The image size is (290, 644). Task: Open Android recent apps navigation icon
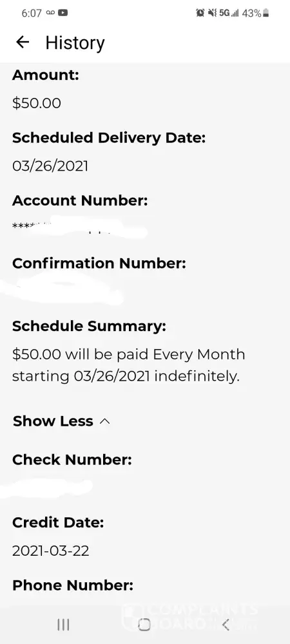click(x=63, y=625)
